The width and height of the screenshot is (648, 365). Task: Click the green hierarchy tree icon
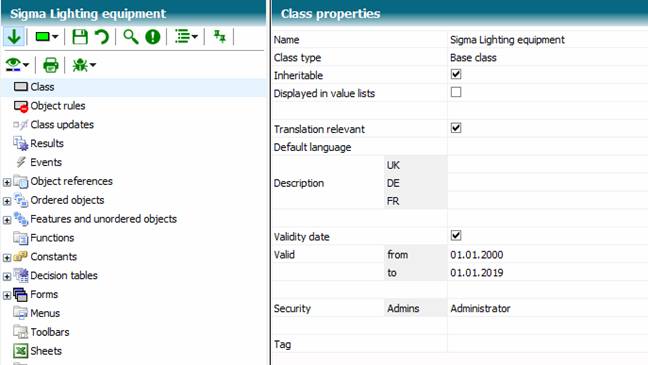point(219,37)
